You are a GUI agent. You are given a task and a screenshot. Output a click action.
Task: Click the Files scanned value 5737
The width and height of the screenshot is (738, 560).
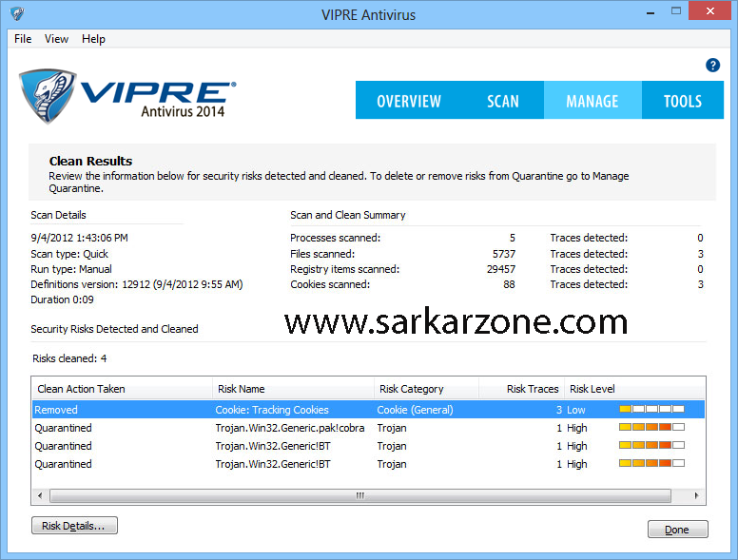coord(504,254)
